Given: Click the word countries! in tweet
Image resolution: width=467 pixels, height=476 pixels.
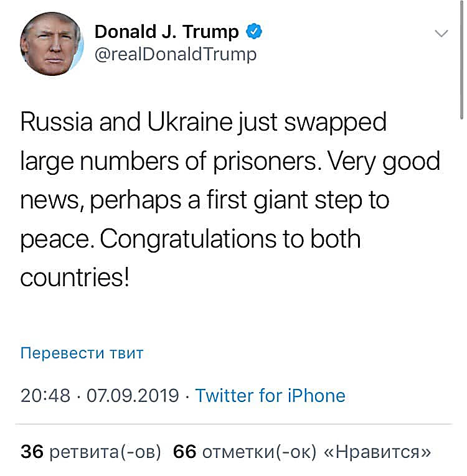Looking at the screenshot, I should point(75,278).
